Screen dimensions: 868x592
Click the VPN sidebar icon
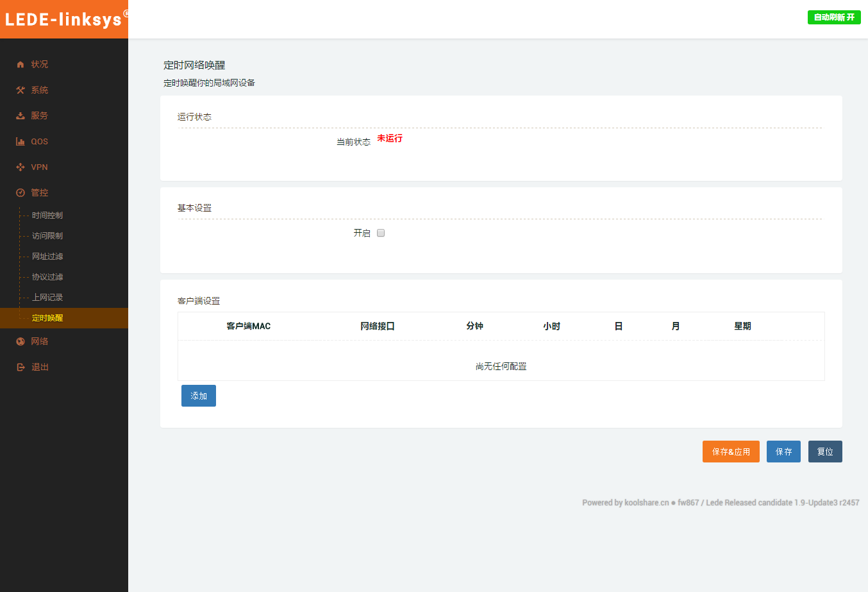click(21, 167)
